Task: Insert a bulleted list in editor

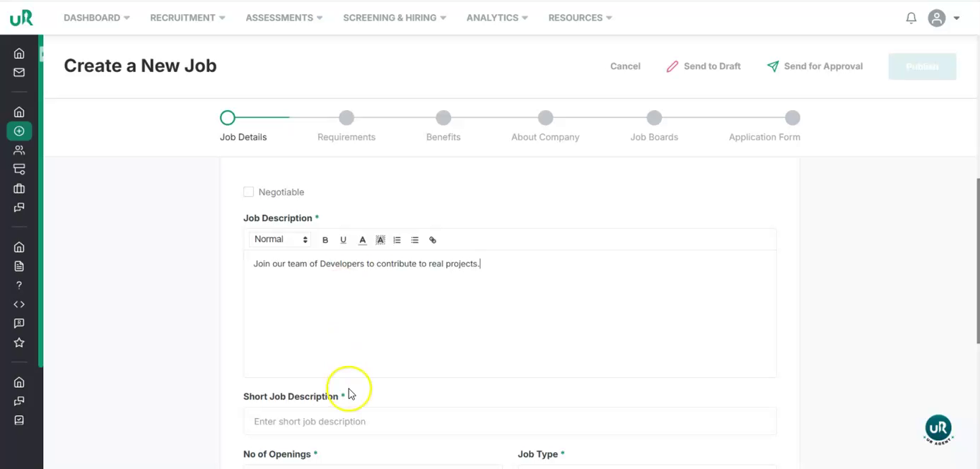Action: tap(415, 240)
